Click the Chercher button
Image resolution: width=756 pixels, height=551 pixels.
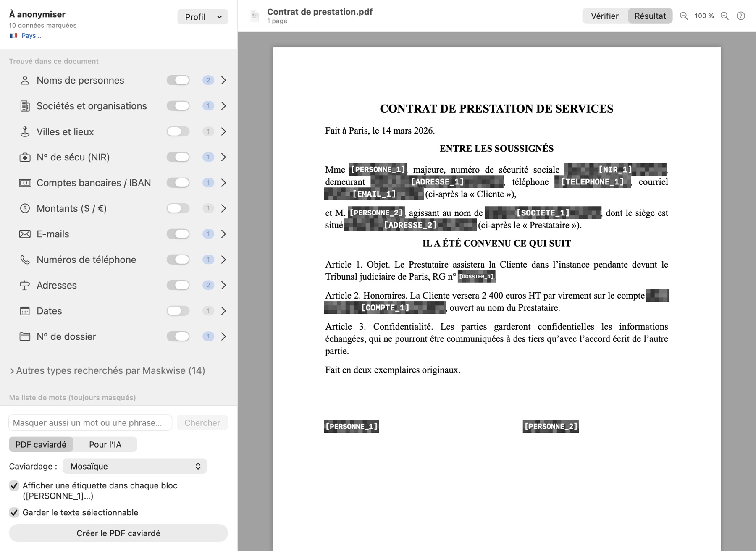[202, 422]
